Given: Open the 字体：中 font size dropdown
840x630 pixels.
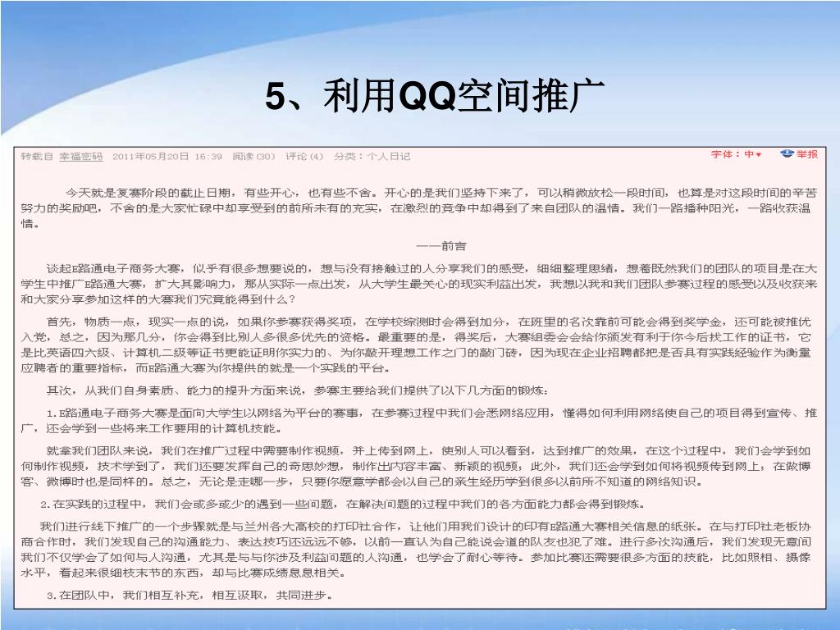Looking at the screenshot, I should [736, 154].
